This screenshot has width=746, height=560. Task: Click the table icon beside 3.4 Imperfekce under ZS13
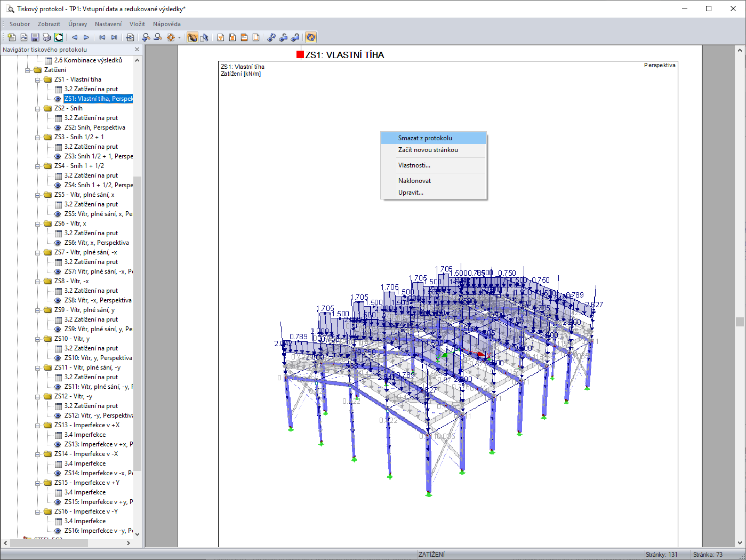58,435
